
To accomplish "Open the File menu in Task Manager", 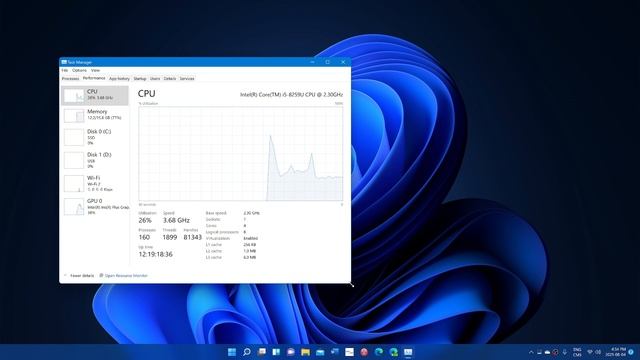I will 64,70.
